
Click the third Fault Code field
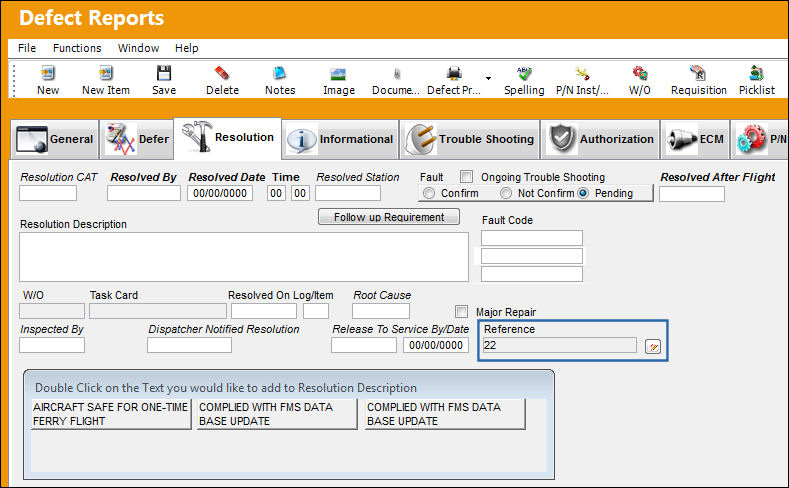532,274
